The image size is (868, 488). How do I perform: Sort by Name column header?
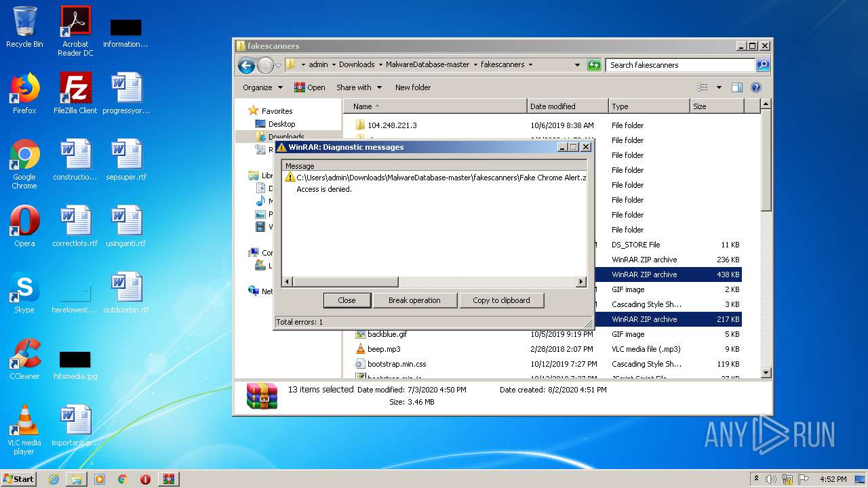(435, 106)
